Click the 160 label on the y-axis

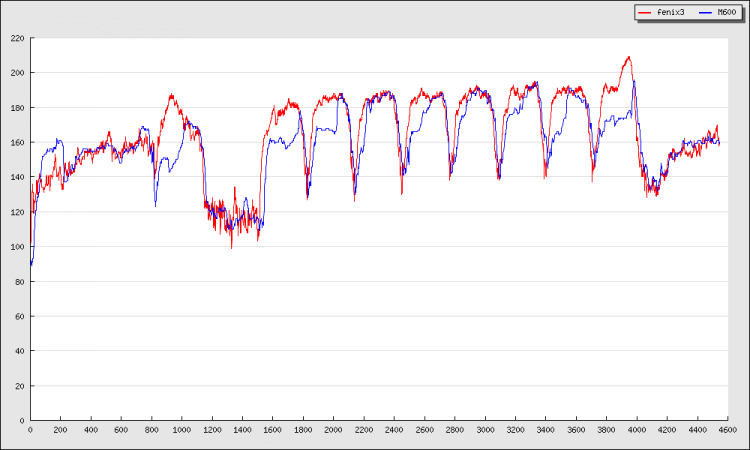pos(18,142)
